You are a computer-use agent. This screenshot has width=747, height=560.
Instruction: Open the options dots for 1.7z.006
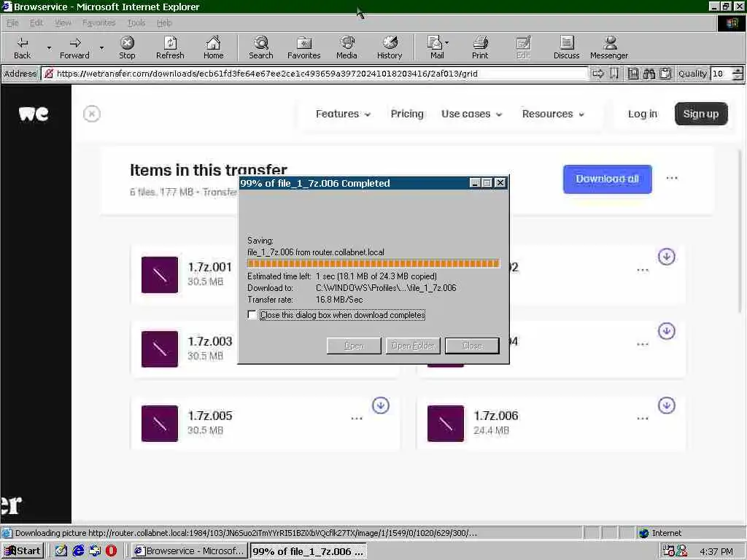click(643, 419)
